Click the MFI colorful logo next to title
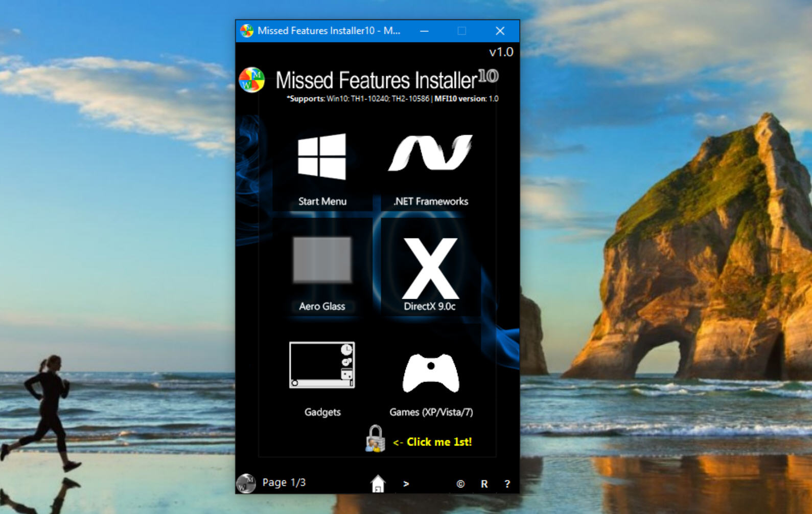This screenshot has width=812, height=514. tap(252, 80)
